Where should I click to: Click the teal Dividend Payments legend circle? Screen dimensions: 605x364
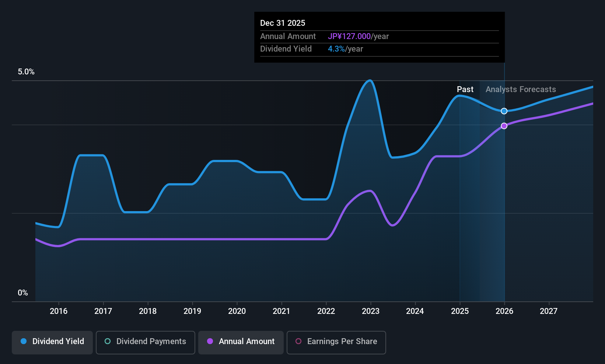point(108,341)
